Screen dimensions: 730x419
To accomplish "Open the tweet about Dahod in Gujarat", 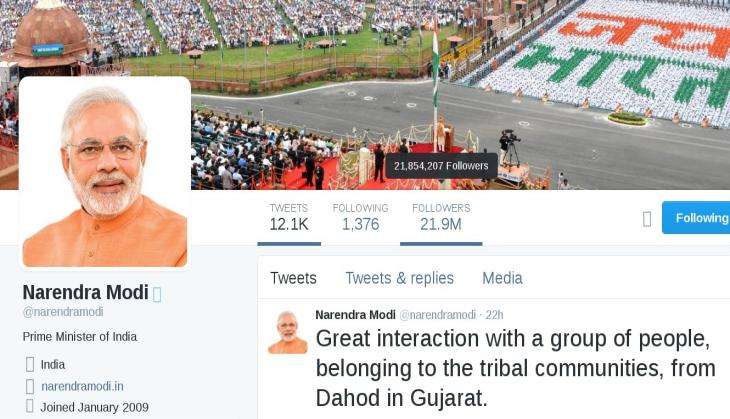I will [x=515, y=368].
